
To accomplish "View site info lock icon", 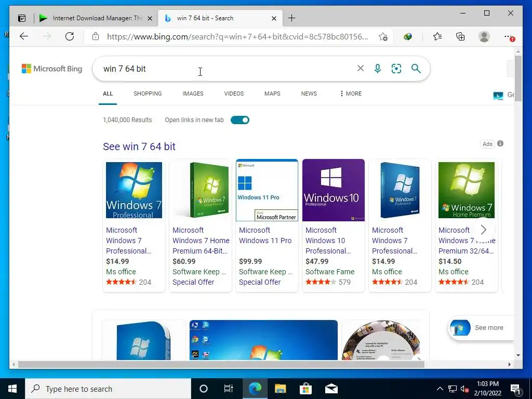I will pos(96,36).
